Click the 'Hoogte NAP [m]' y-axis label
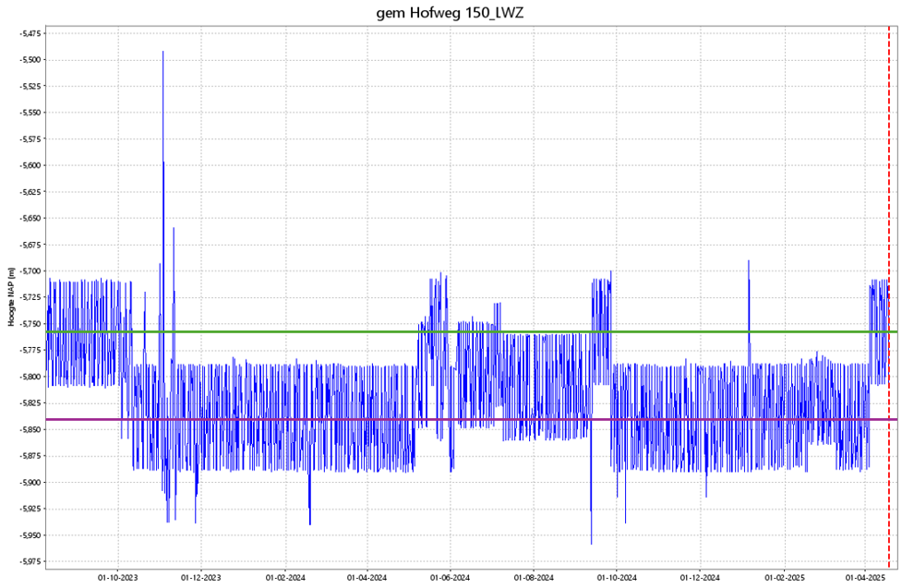The image size is (914, 588). [10, 297]
